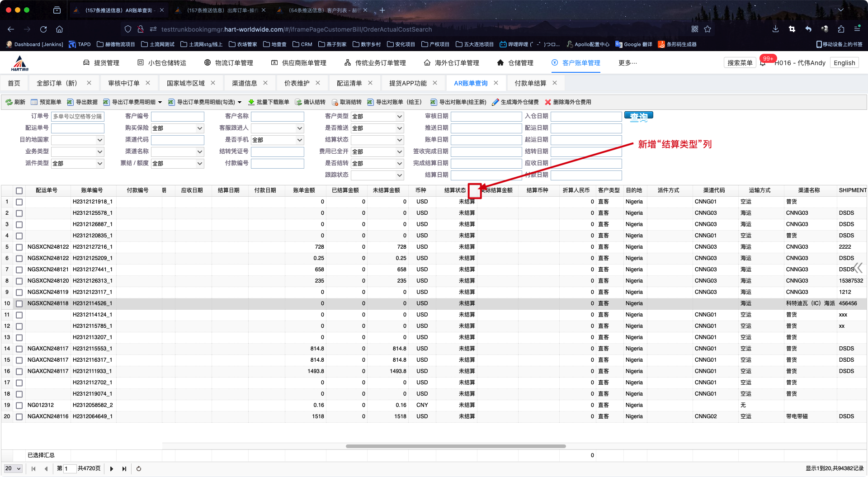
Task: Go to next page in pagination
Action: click(x=112, y=469)
